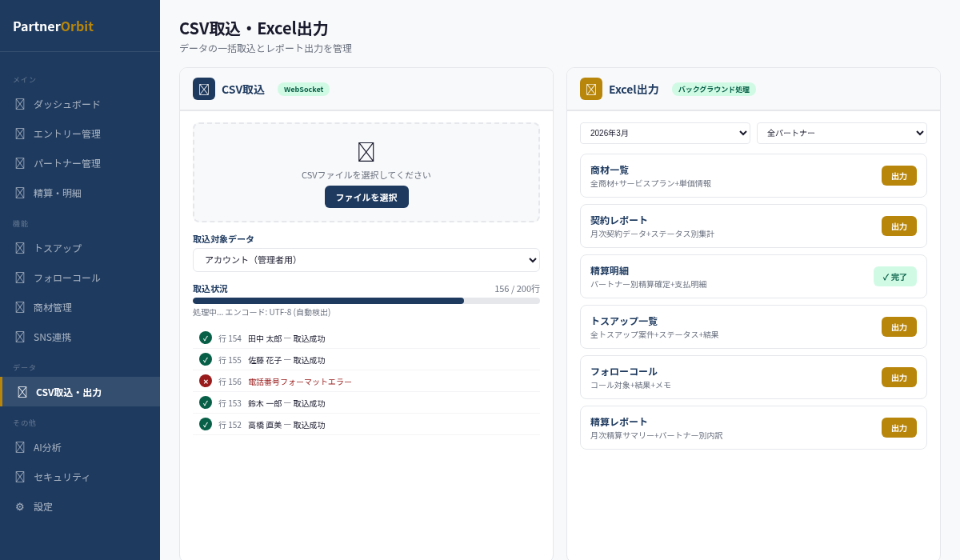Navigate to トスアップ in sidebar
Image resolution: width=960 pixels, height=560 pixels.
click(x=58, y=248)
